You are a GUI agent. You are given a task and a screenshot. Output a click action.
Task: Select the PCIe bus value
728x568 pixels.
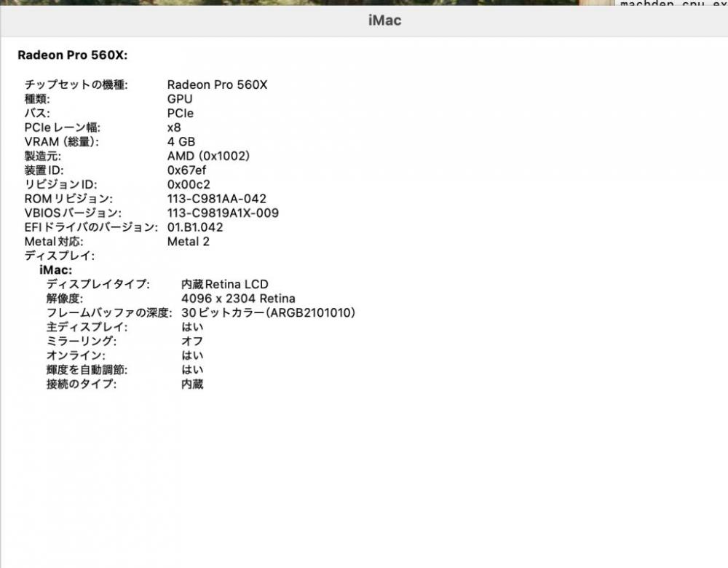(x=180, y=114)
